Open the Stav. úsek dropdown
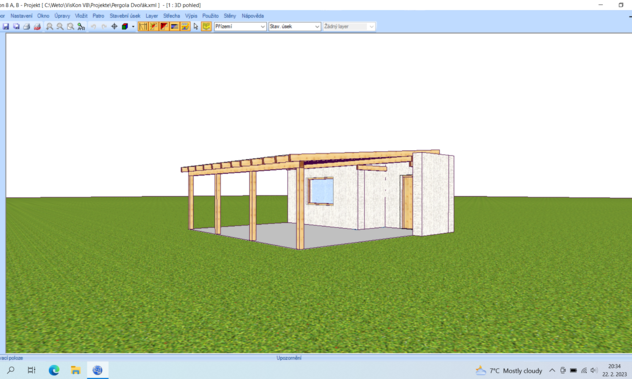This screenshot has height=379, width=632. click(x=295, y=27)
